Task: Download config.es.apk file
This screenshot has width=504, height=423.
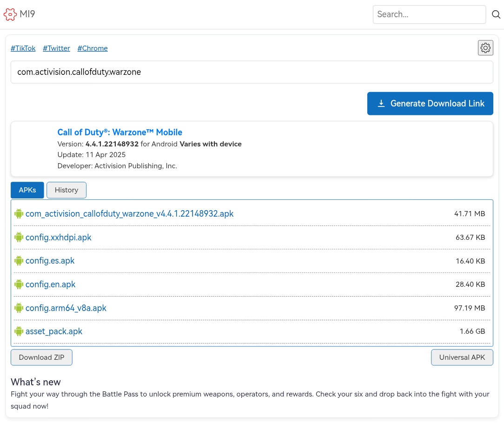Action: pos(50,261)
